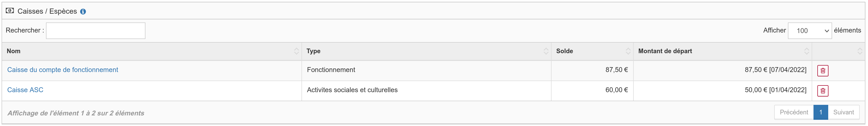The width and height of the screenshot is (868, 126).
Task: Click the Type column header
Action: [313, 51]
